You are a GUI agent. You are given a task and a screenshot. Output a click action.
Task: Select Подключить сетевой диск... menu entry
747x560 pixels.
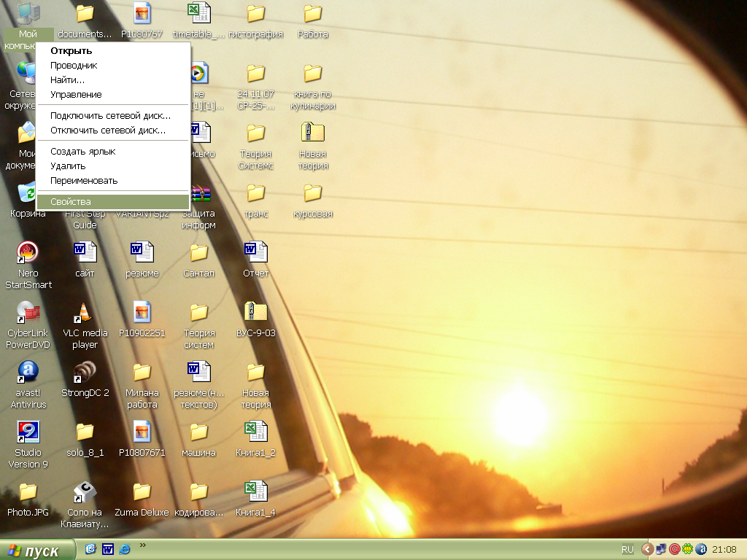[113, 116]
